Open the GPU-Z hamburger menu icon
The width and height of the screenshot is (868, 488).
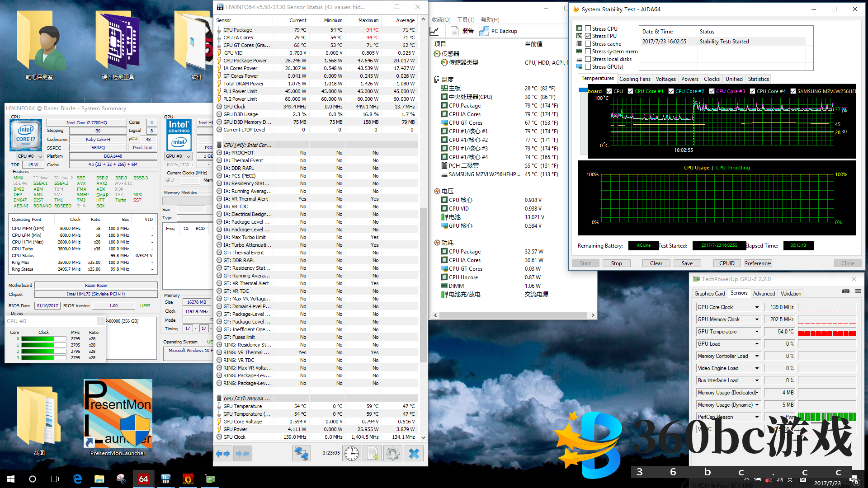click(x=858, y=291)
